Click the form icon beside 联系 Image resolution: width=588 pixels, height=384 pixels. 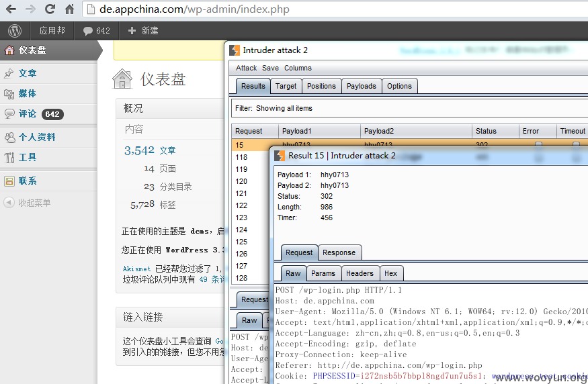pos(9,181)
